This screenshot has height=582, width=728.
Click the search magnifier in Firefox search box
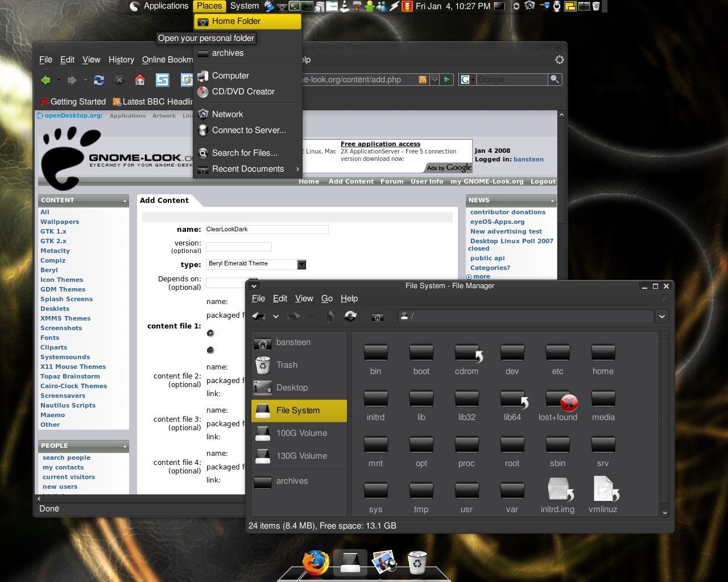click(555, 80)
